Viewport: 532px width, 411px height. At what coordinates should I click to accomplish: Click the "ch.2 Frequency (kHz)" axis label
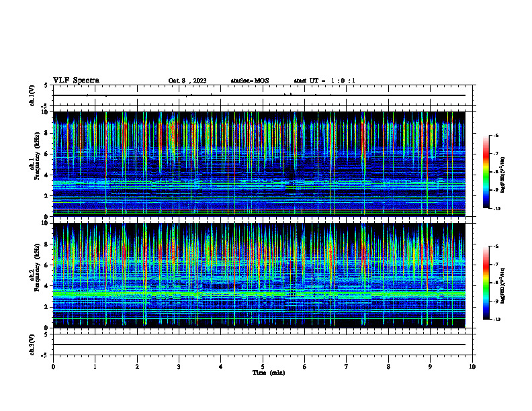point(35,267)
